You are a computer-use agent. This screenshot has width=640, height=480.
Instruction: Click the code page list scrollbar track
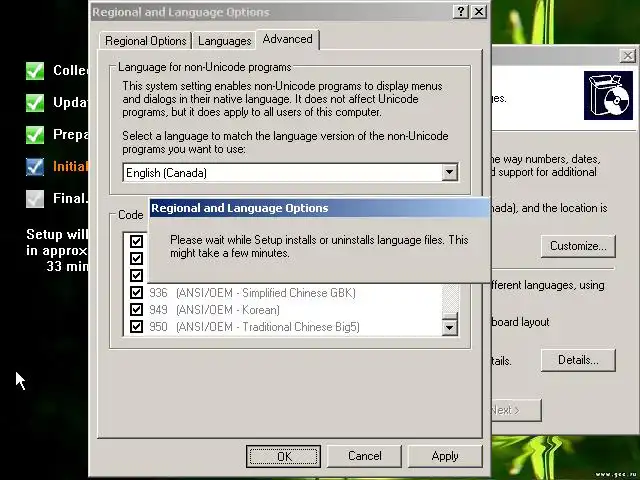point(450,298)
